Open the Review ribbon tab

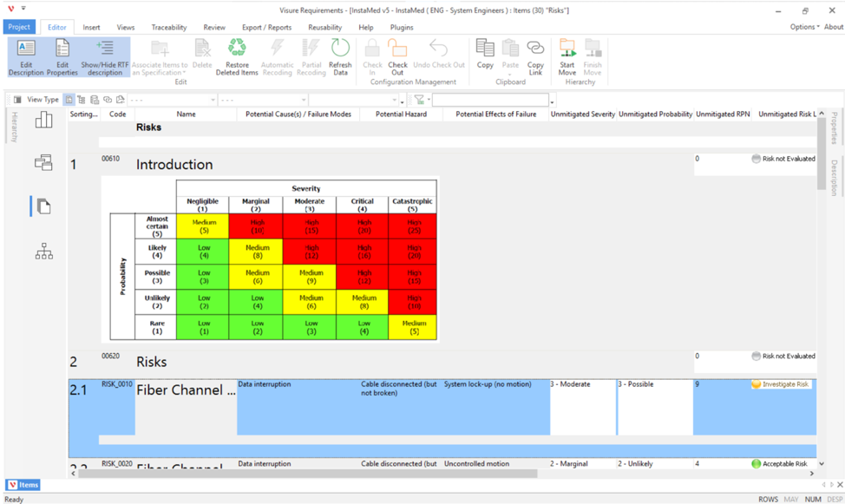(214, 27)
